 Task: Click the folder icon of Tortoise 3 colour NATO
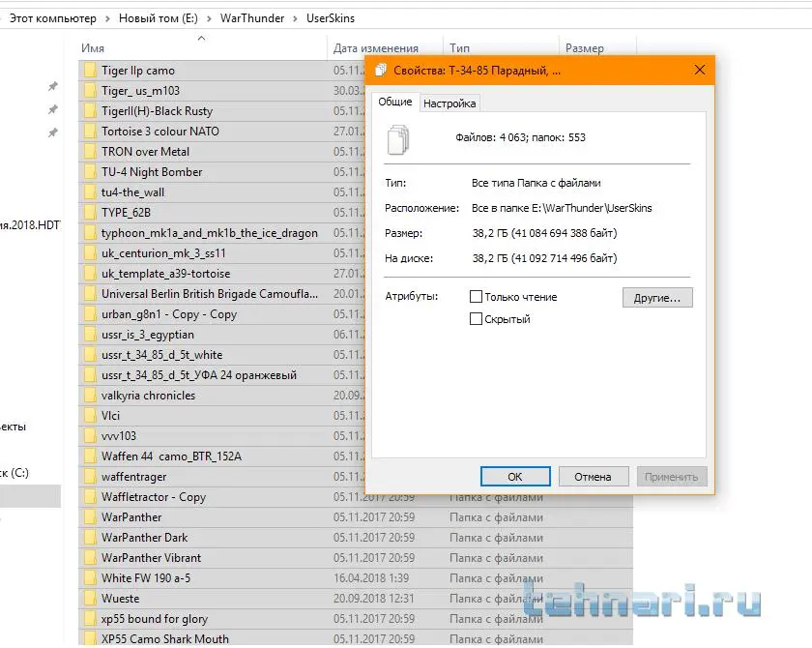point(90,131)
